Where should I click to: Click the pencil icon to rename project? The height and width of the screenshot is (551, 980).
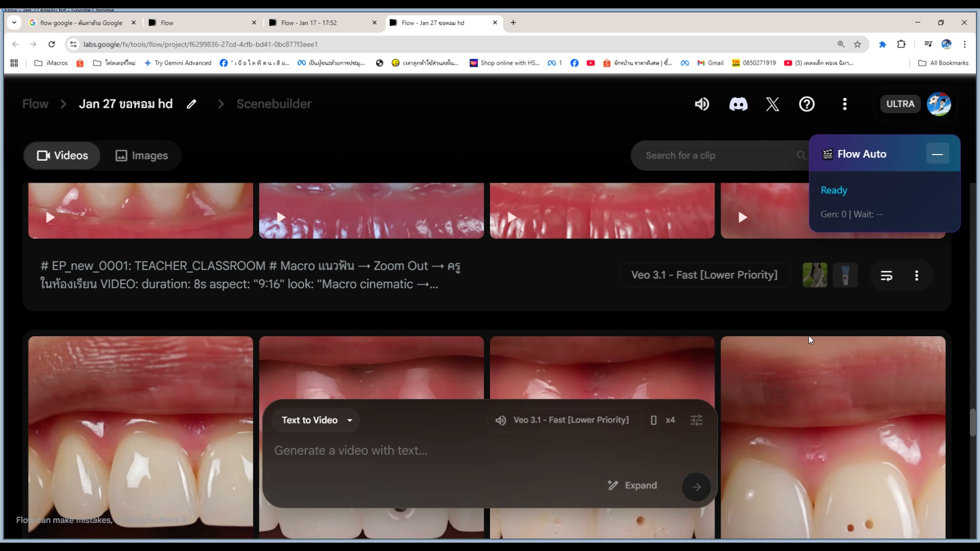[191, 104]
